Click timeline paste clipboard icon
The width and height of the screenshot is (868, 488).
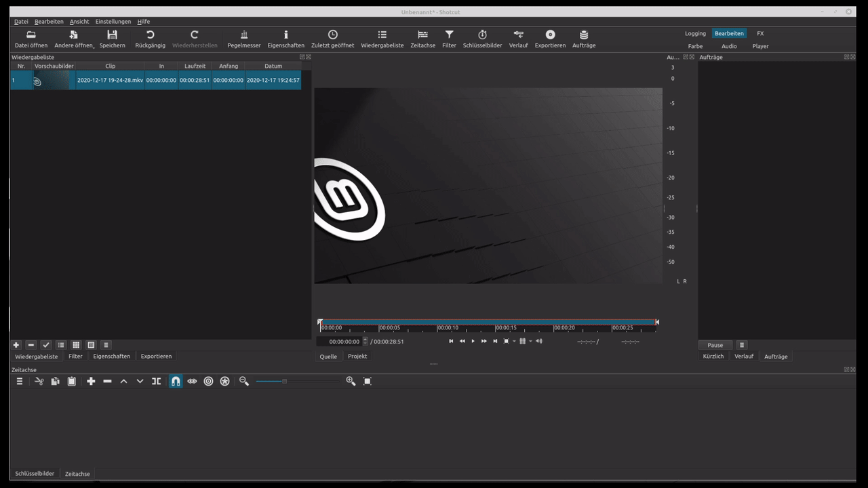tap(72, 382)
